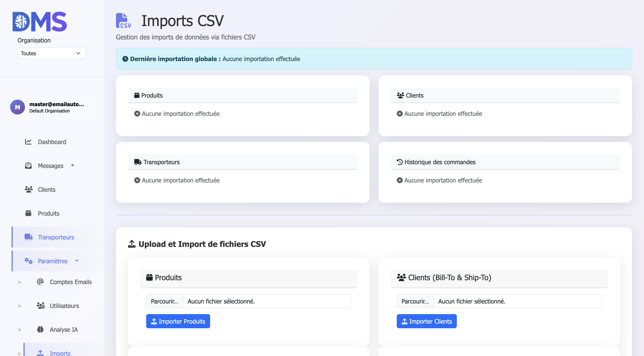
Task: Expand the Messages submenu arrow
Action: pos(73,166)
